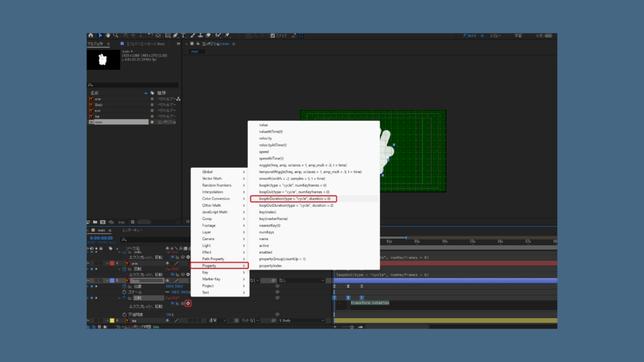Toggle the expression enable switch on エクスプレッション 回転
644x362 pixels.
[172, 304]
